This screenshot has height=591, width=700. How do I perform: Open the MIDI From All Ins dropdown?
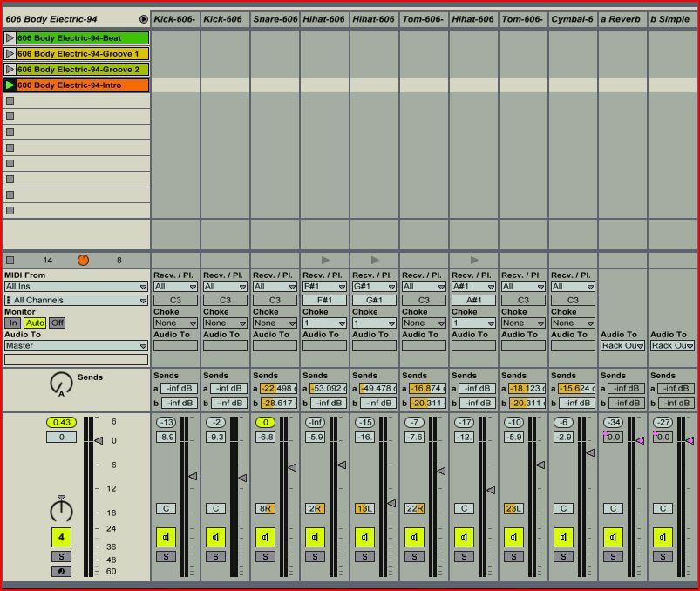[x=76, y=287]
